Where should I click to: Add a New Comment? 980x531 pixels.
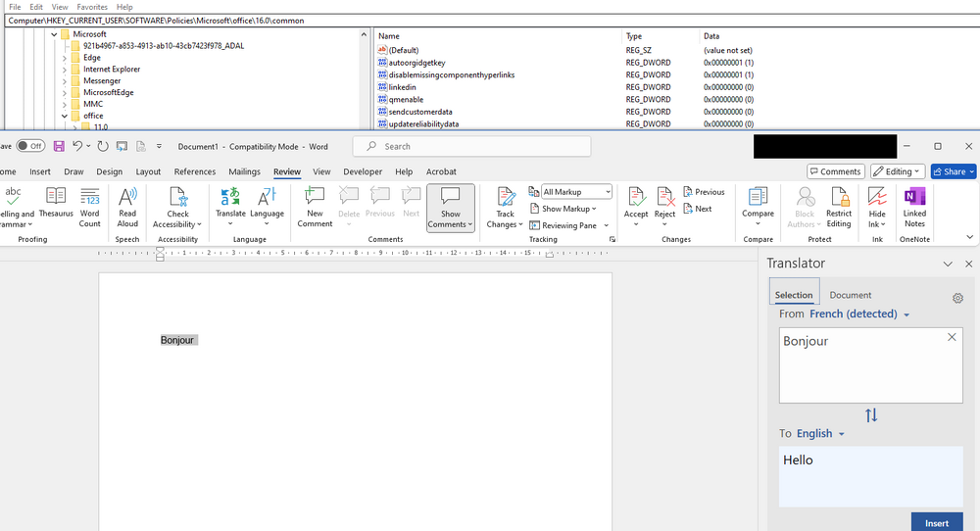tap(315, 208)
